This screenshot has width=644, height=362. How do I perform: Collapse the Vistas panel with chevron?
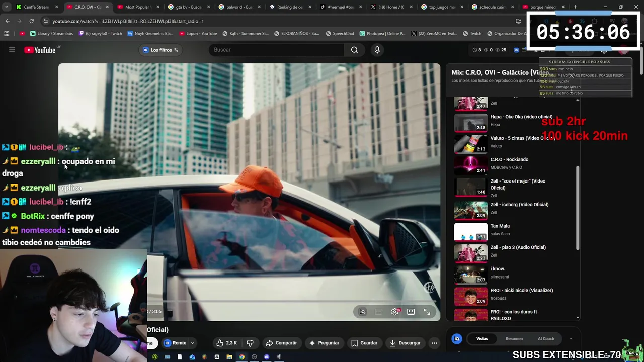(x=571, y=339)
